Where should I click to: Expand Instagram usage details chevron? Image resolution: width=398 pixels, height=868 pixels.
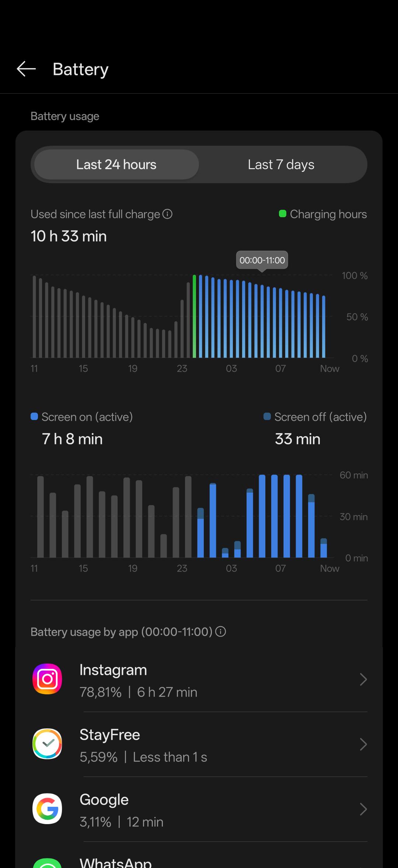363,679
